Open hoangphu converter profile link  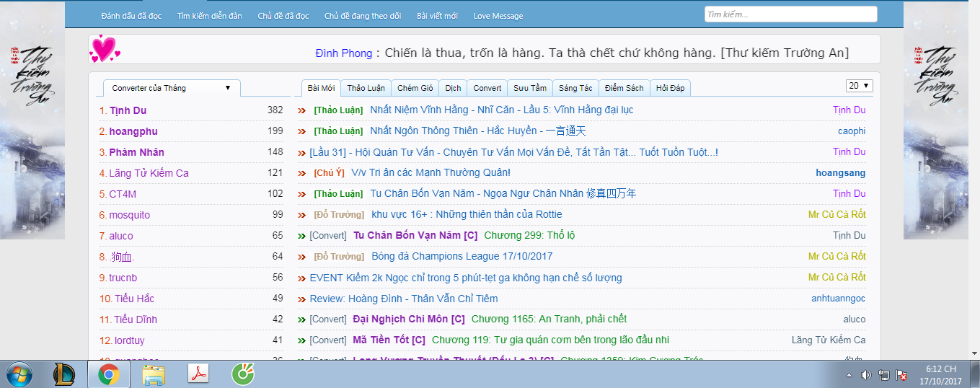click(133, 131)
